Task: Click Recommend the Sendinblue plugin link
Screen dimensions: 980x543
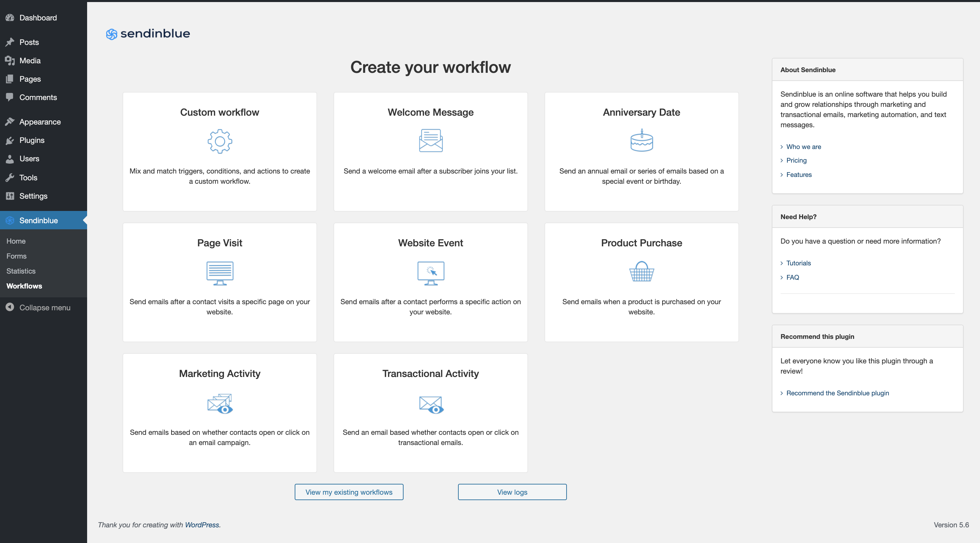Action: pos(837,393)
